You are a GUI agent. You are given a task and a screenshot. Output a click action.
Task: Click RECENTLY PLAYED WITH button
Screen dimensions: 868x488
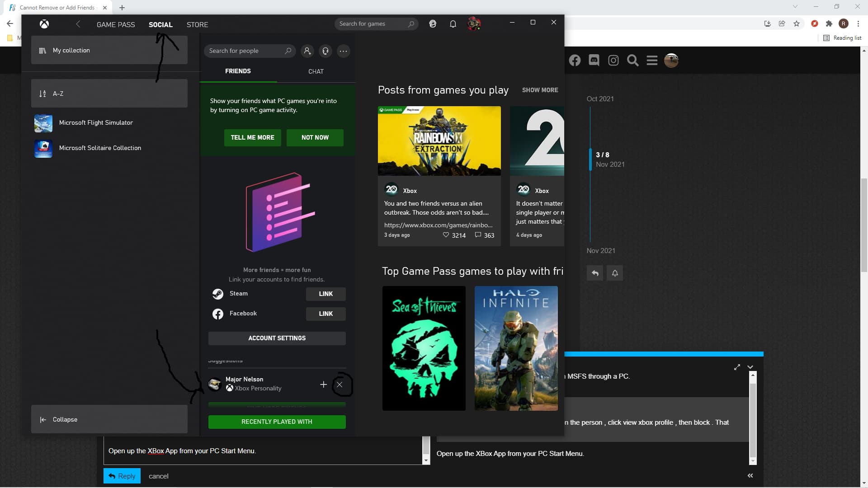click(277, 422)
